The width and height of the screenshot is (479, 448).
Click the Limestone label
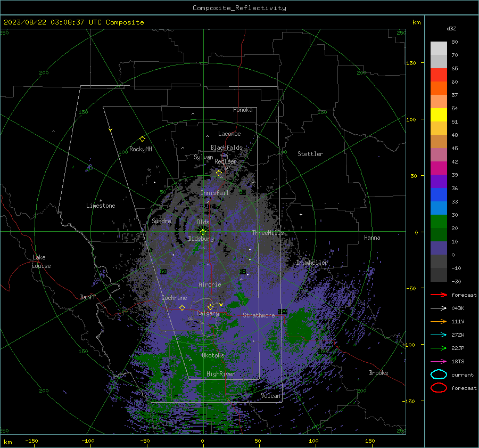(101, 206)
